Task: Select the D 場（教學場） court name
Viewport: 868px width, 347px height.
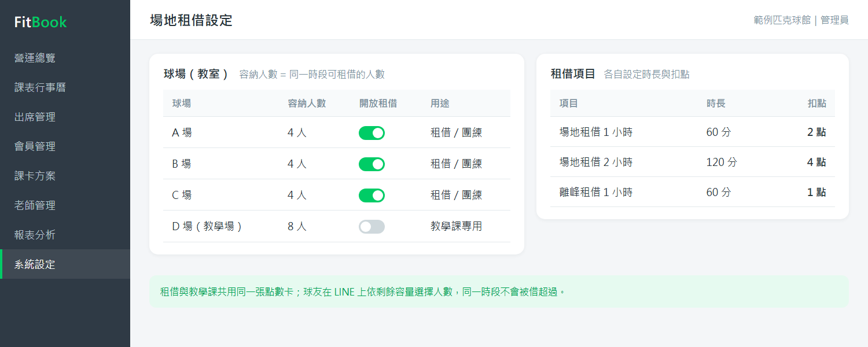Action: 207,227
